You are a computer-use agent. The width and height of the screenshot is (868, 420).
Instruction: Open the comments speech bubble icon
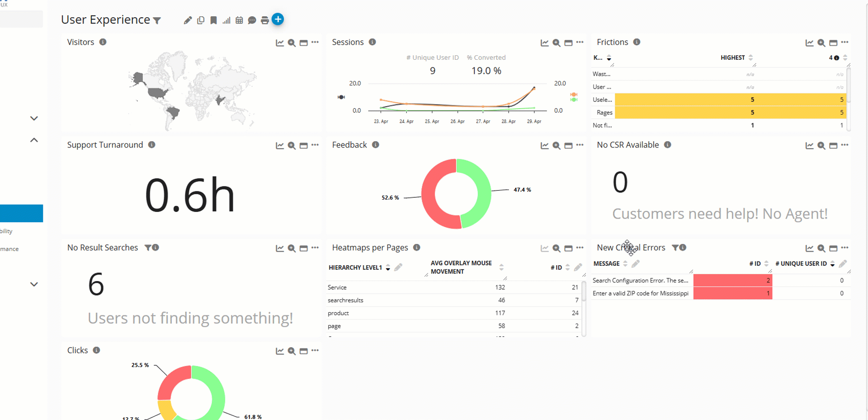(x=252, y=20)
